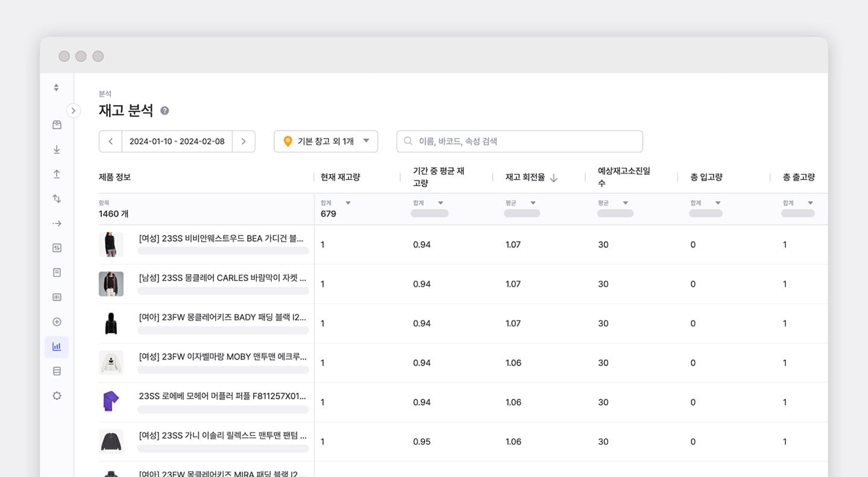Image resolution: width=868 pixels, height=477 pixels.
Task: Click the plus circle add icon
Action: click(57, 322)
